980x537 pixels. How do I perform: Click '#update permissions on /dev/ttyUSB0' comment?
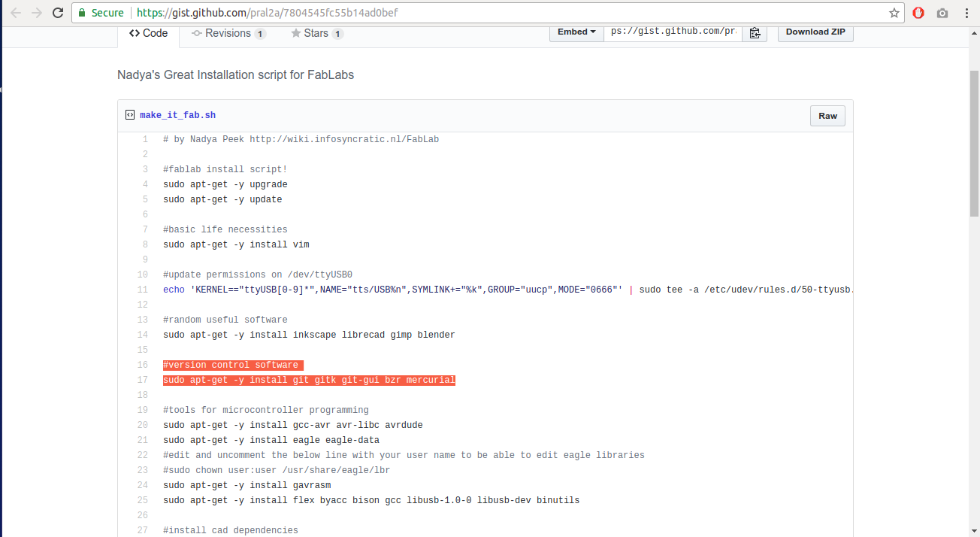click(258, 275)
